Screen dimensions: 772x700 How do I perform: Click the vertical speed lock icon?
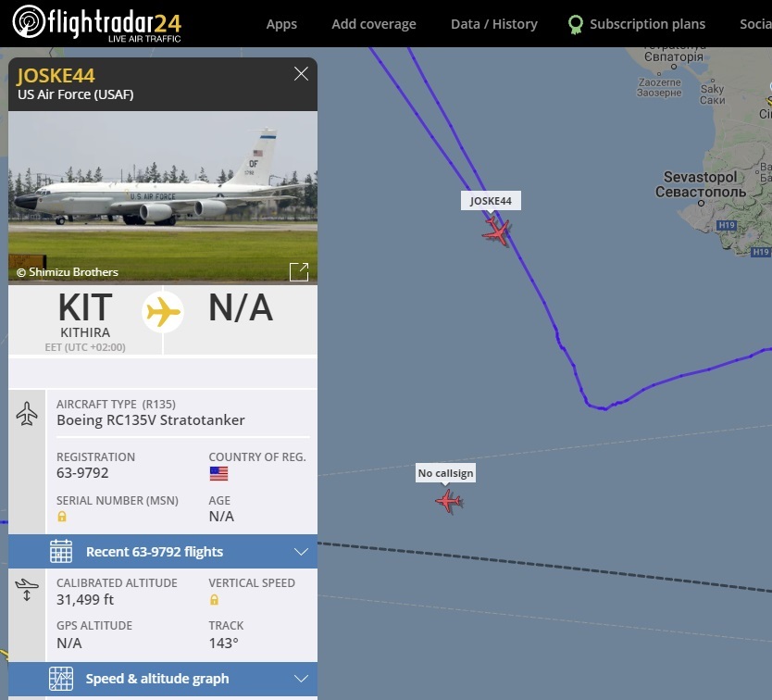(215, 600)
